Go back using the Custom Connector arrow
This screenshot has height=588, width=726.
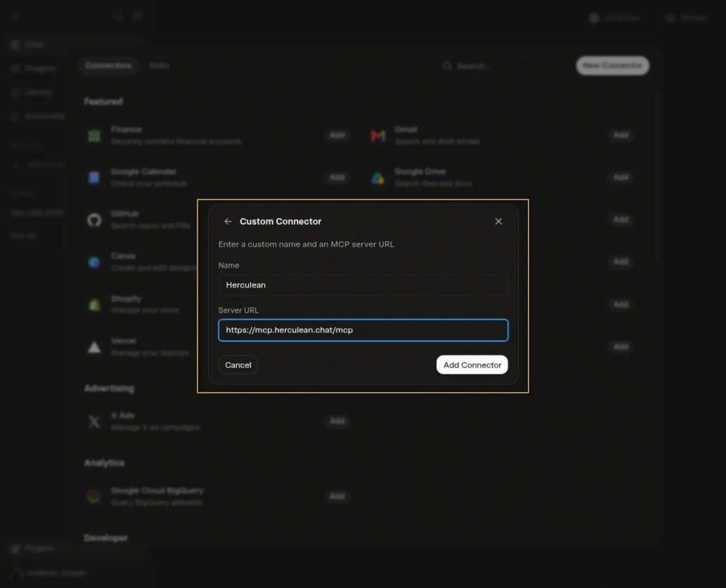click(x=228, y=221)
